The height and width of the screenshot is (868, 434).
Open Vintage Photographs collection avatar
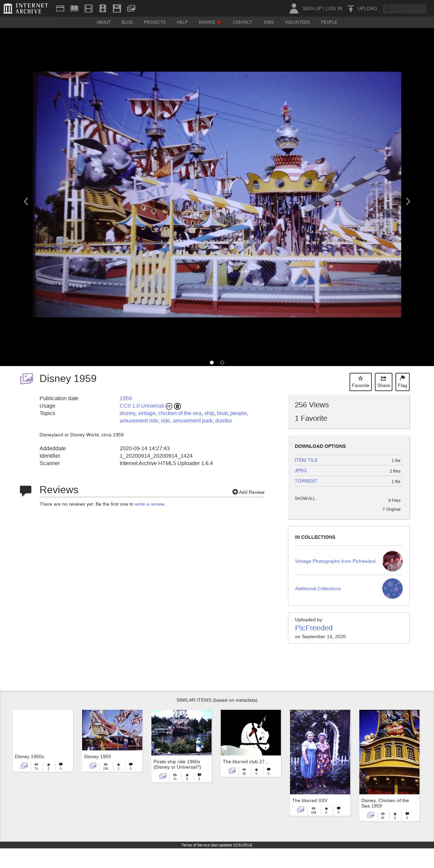click(392, 561)
